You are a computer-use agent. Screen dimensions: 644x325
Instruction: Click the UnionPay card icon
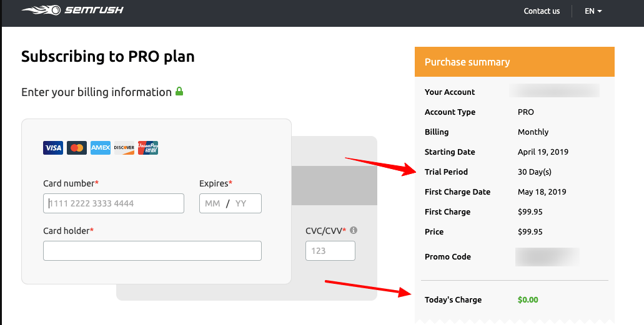click(x=148, y=148)
